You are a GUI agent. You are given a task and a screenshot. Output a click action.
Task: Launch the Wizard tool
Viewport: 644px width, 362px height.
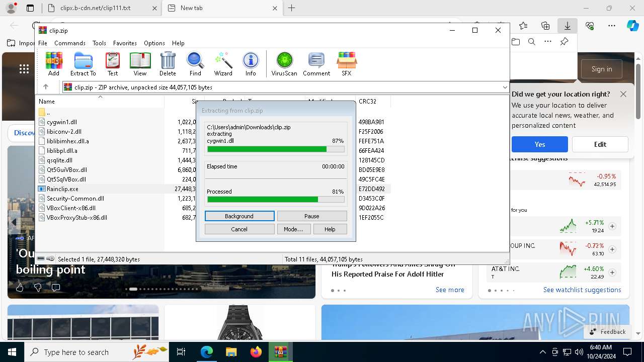click(223, 64)
